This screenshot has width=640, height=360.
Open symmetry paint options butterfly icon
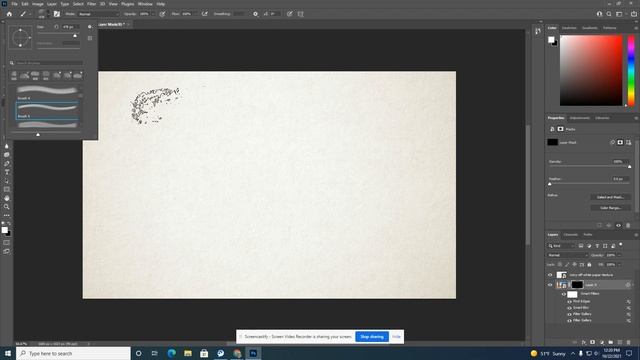pyautogui.click(x=301, y=14)
